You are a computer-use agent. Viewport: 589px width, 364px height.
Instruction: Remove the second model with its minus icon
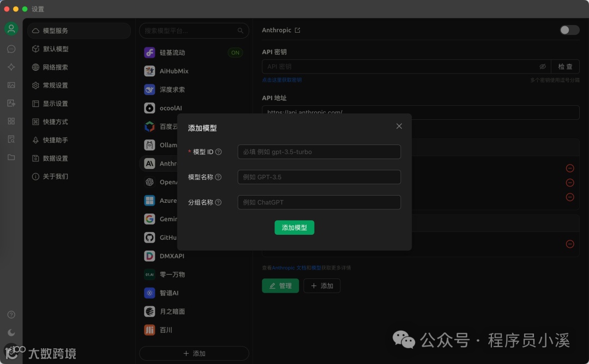[x=570, y=183]
